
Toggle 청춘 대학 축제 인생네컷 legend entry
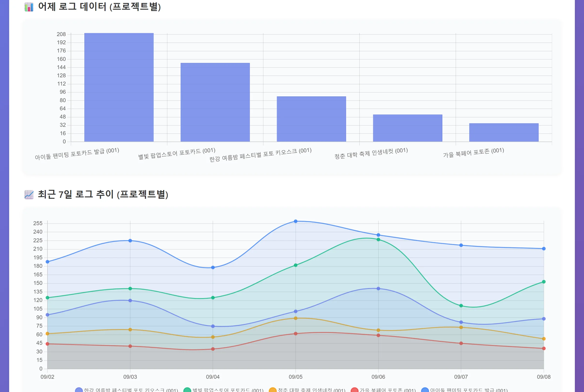(x=307, y=390)
